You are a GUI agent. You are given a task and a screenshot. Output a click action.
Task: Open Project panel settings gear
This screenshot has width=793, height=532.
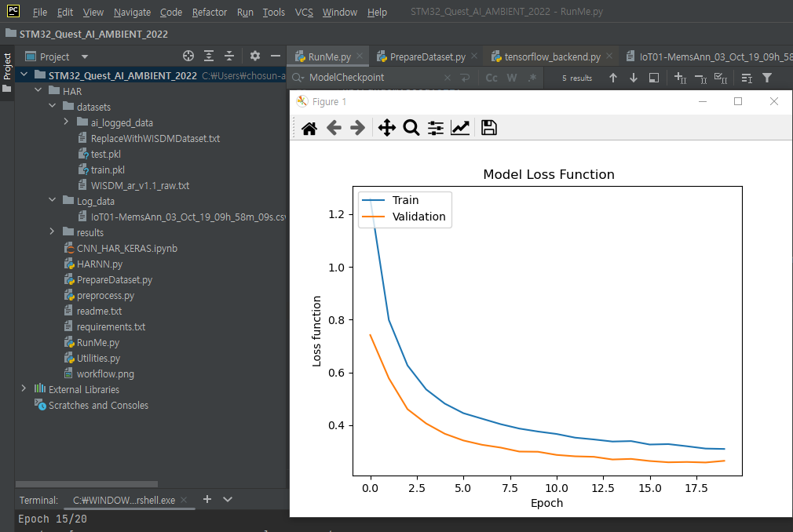[x=254, y=56]
